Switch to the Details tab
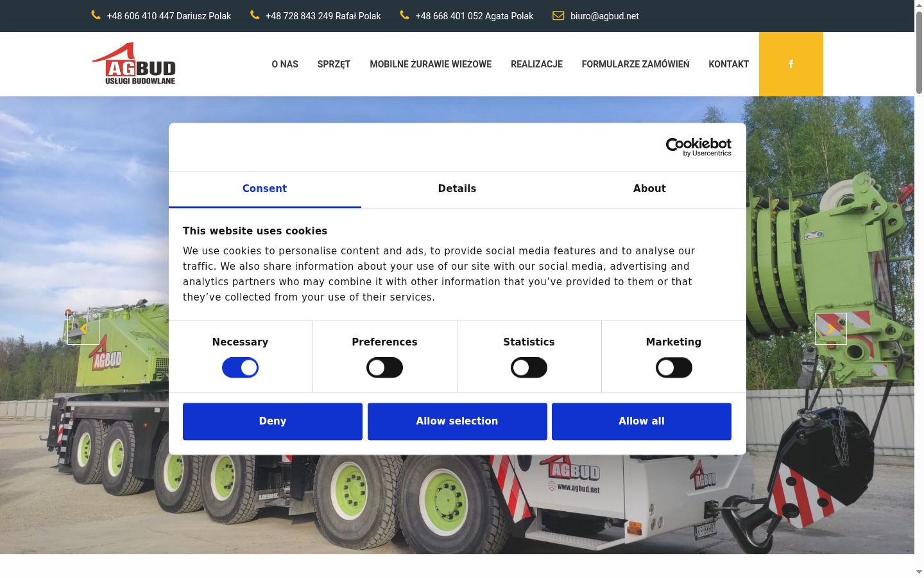 coord(457,189)
